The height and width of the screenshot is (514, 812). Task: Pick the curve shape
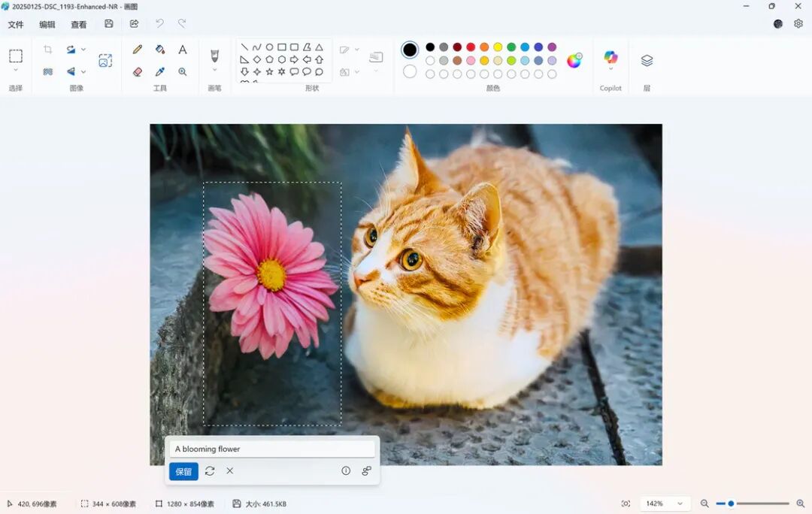(257, 47)
